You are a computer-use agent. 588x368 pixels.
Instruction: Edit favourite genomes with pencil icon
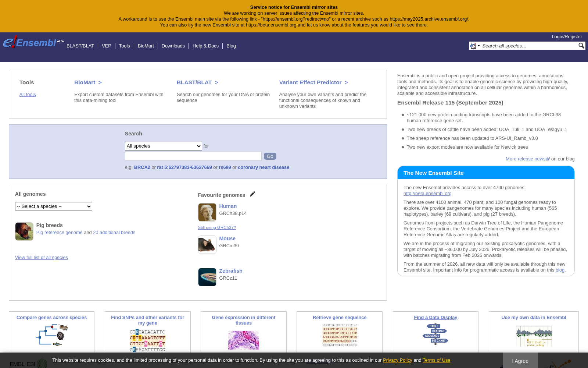pyautogui.click(x=252, y=194)
